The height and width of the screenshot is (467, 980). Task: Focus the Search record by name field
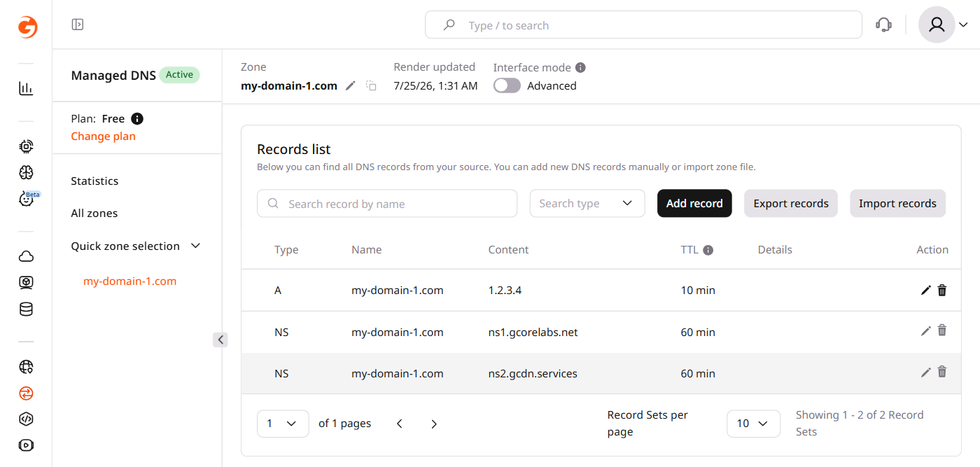coord(387,204)
